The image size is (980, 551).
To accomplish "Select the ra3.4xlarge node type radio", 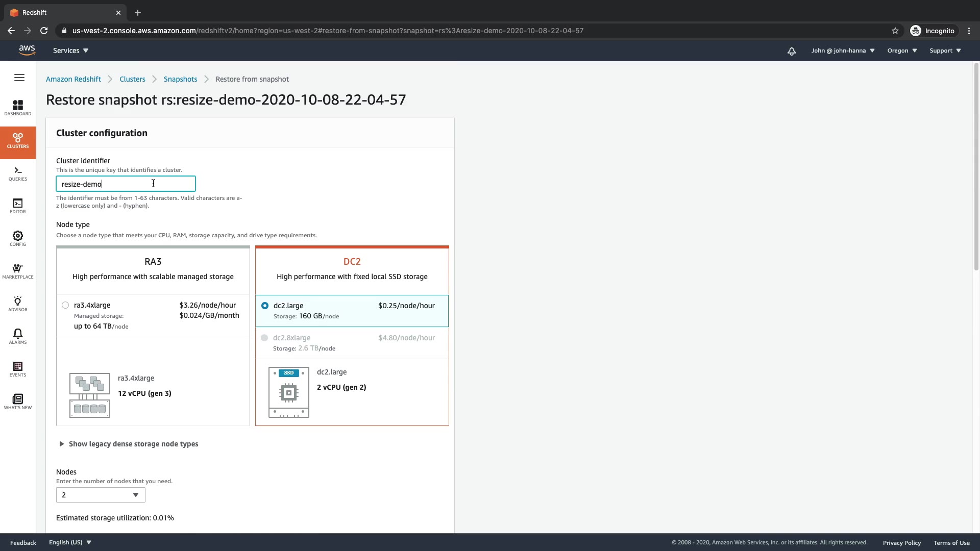I will pos(65,305).
